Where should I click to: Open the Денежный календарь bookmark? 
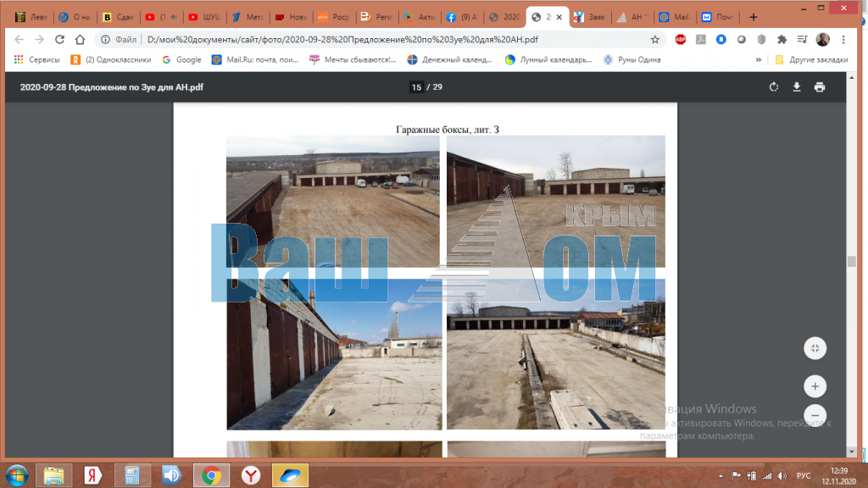[449, 60]
